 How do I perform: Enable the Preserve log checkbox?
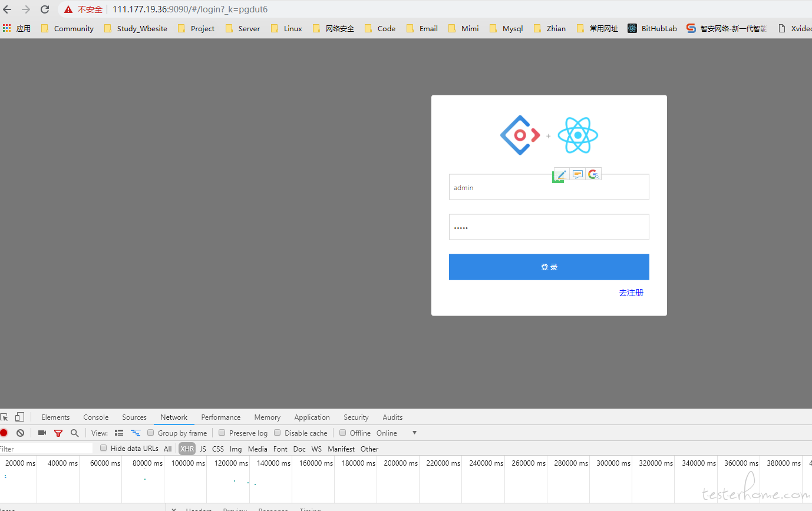click(222, 433)
